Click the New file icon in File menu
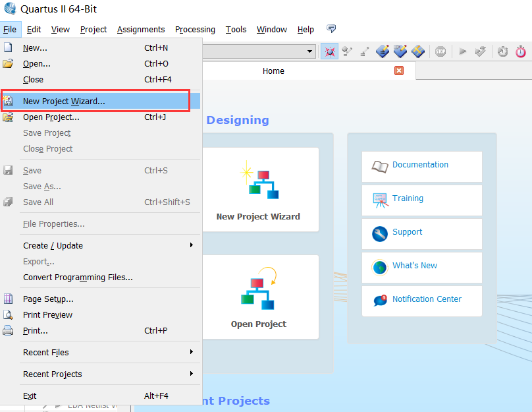The height and width of the screenshot is (412, 532). [x=8, y=47]
